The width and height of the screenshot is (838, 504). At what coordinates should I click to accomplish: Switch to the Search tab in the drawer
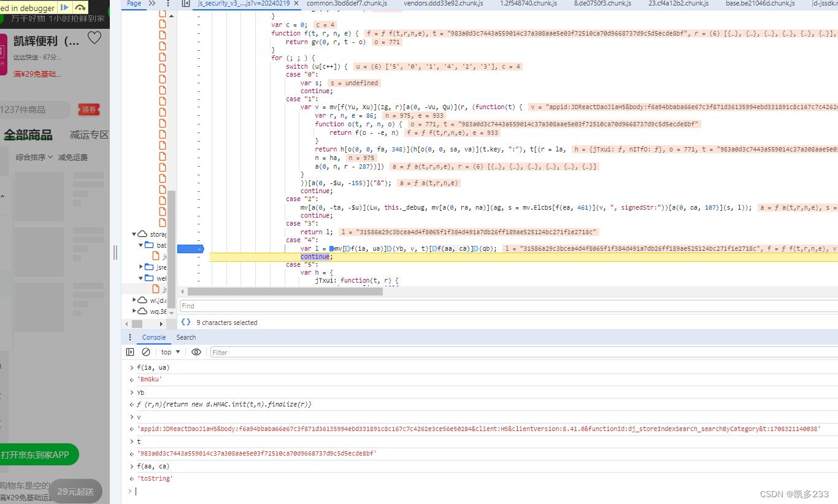pyautogui.click(x=185, y=337)
